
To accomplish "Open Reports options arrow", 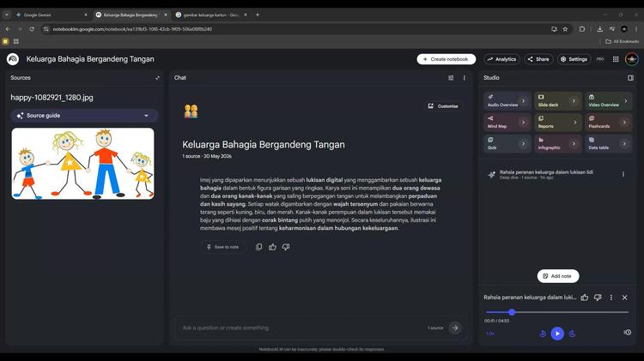I will click(574, 123).
